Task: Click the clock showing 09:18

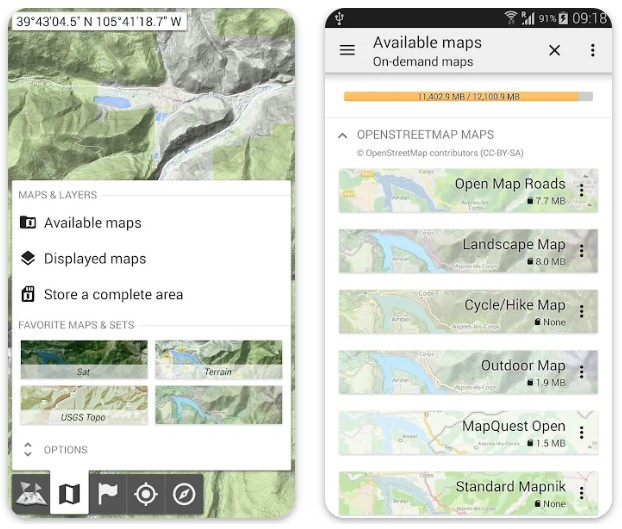Action: click(x=589, y=18)
